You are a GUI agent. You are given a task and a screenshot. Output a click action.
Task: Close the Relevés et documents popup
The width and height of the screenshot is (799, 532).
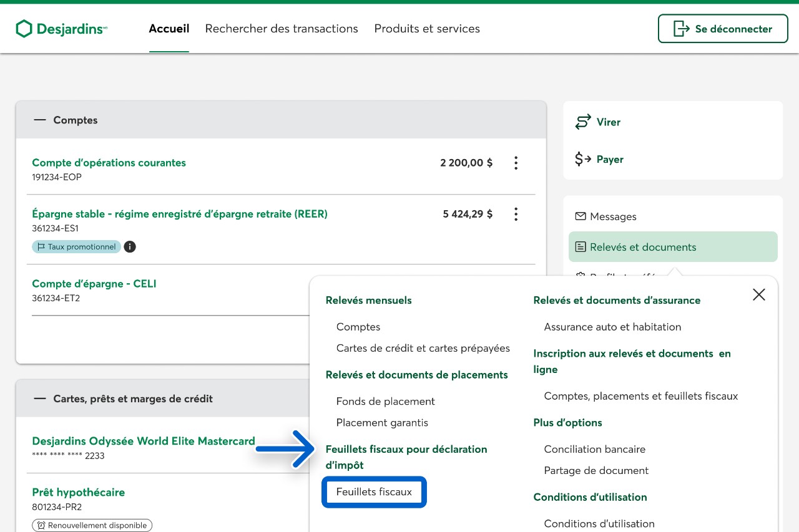758,294
